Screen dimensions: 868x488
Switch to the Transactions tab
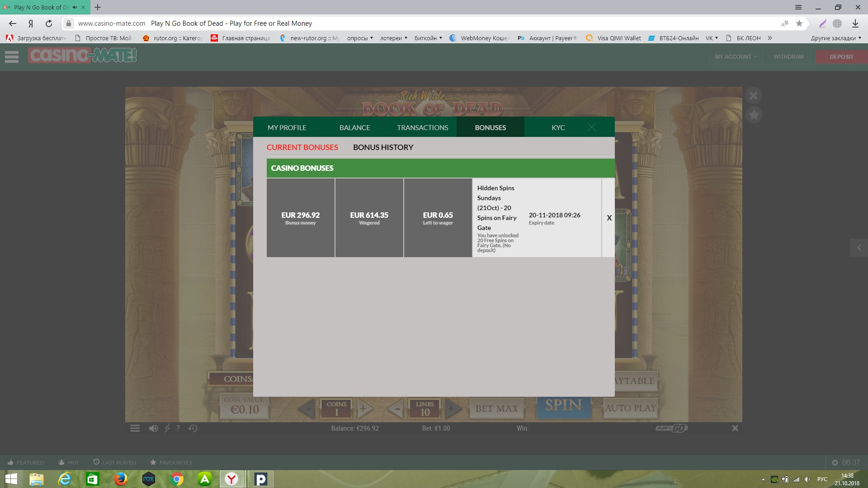coord(422,127)
